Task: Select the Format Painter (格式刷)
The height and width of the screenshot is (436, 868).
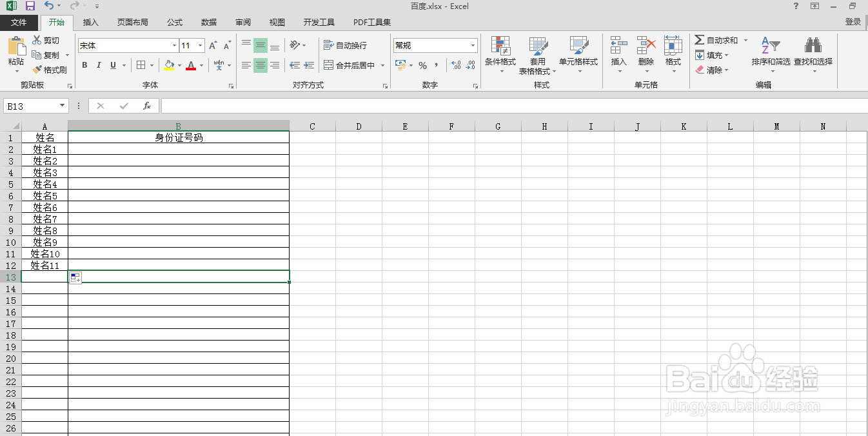Action: click(x=50, y=70)
